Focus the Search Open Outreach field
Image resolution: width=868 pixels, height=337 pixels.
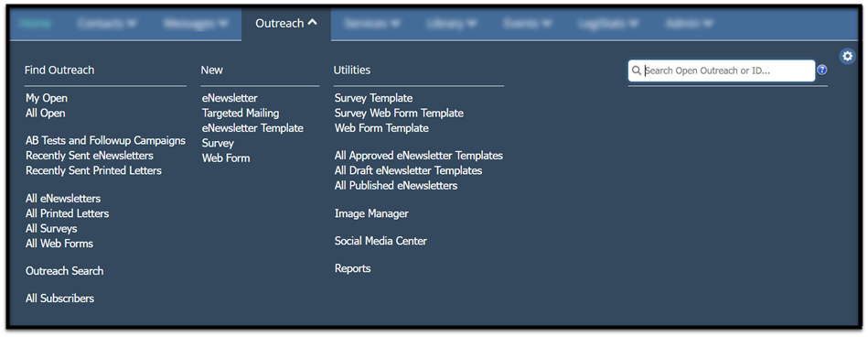pos(722,71)
